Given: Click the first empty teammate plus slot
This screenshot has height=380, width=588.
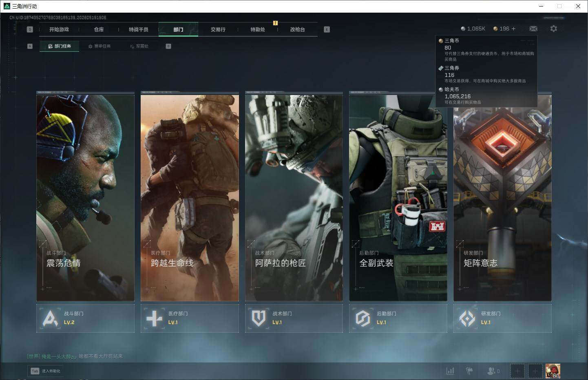Looking at the screenshot, I should (x=517, y=371).
